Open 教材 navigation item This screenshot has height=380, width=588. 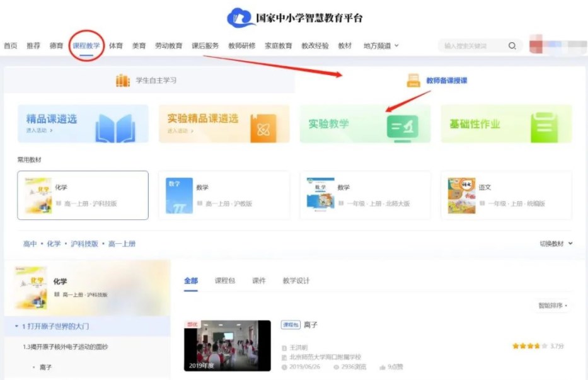click(x=345, y=46)
